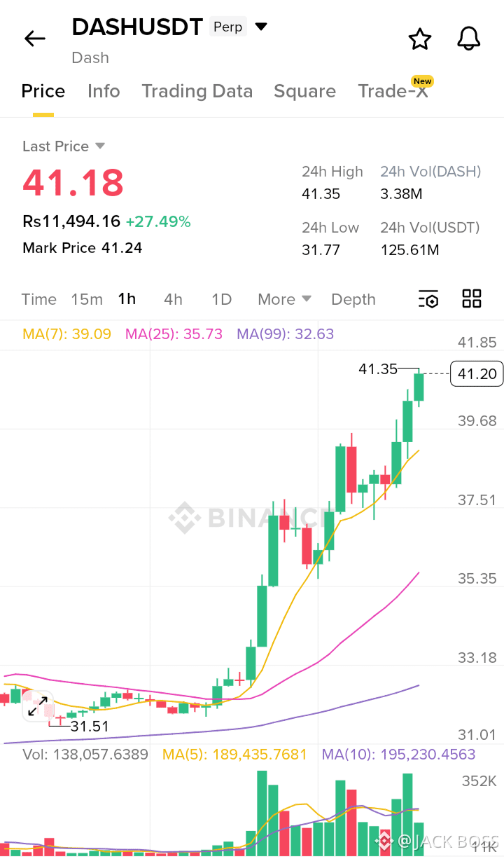Screen dimensions: 504x859
Task: Open the Square tab
Action: (x=304, y=91)
